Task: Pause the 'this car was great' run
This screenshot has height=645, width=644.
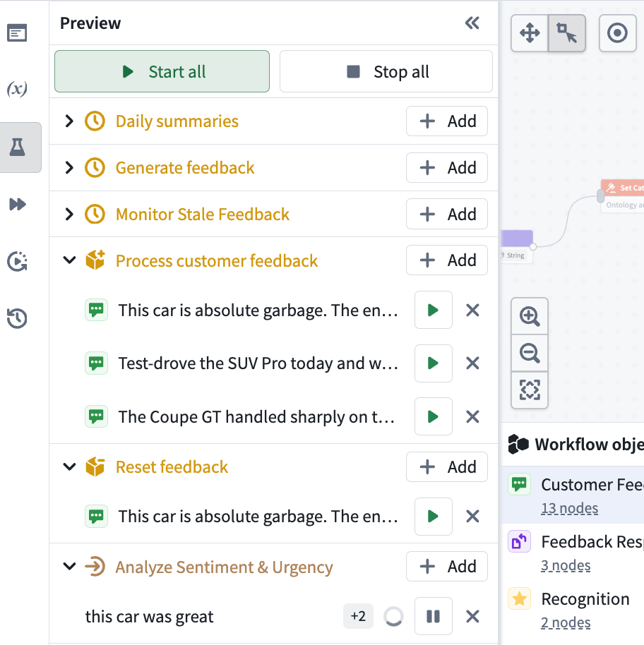Action: (434, 616)
